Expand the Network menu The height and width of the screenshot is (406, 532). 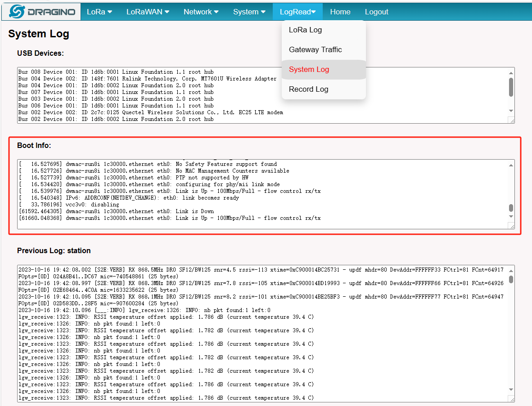(x=201, y=12)
